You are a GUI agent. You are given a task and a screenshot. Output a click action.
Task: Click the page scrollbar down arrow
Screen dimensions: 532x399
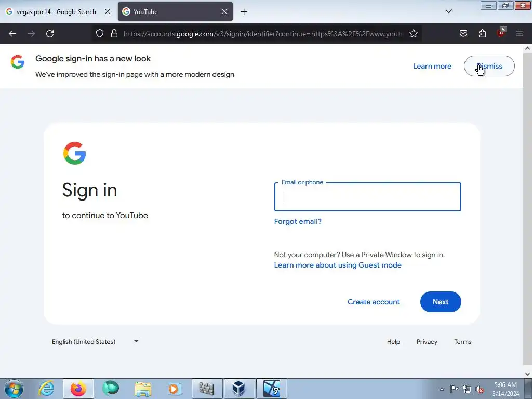pos(528,374)
